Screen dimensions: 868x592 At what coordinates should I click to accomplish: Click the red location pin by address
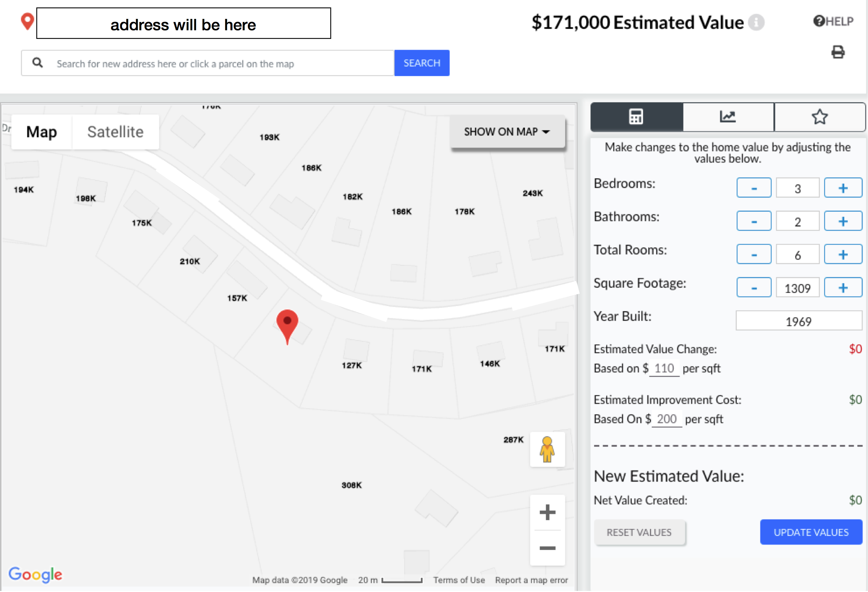(27, 21)
